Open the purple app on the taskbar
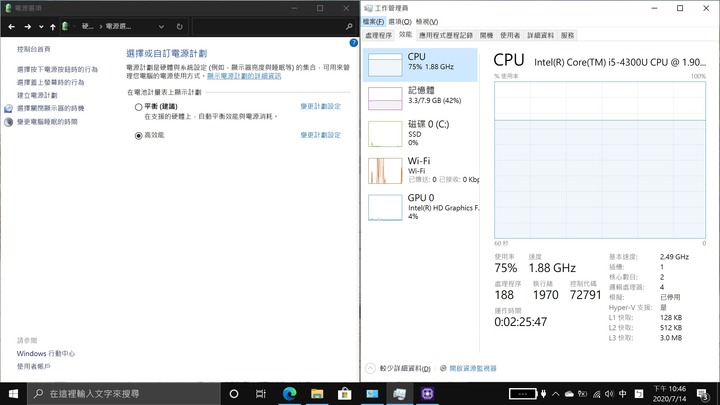 tap(427, 394)
